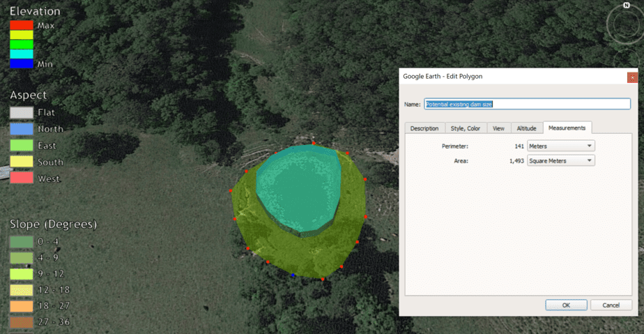Click the 0 - 4 slope legend swatch

click(22, 242)
